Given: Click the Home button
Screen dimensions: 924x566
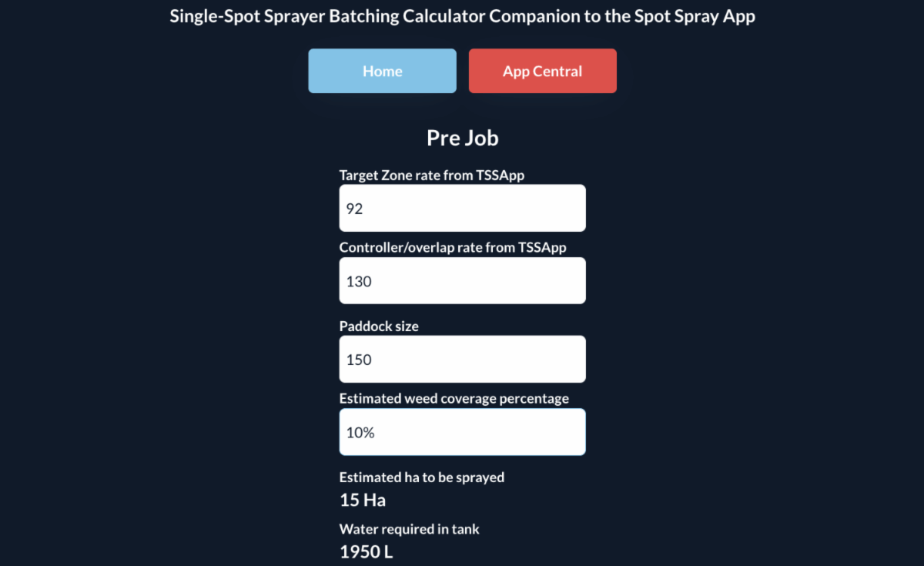Looking at the screenshot, I should tap(382, 71).
